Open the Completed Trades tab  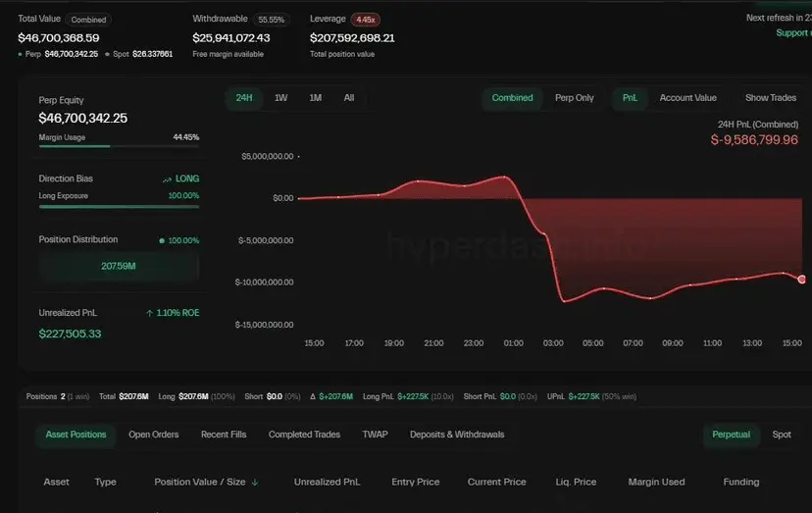pyautogui.click(x=304, y=435)
